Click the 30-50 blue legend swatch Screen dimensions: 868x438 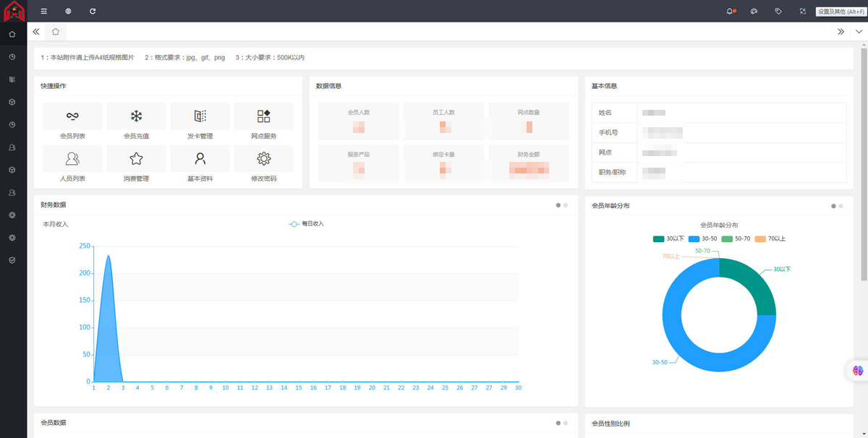(x=694, y=239)
